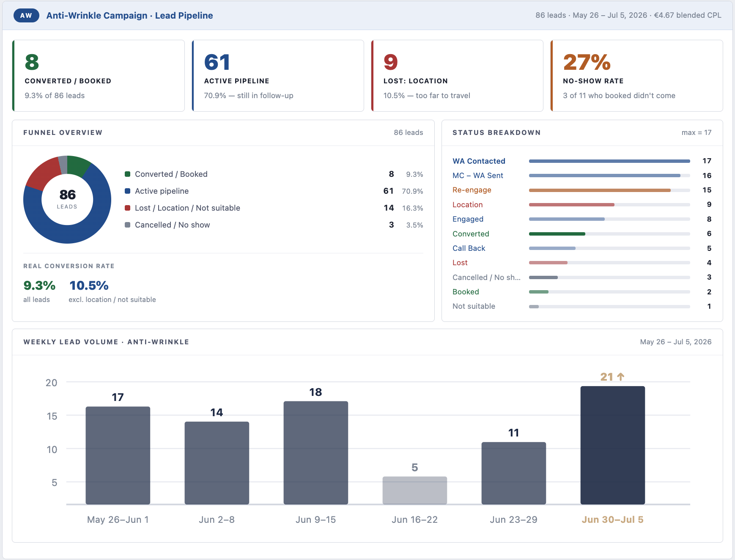Click the Jun 2–8 bar
This screenshot has height=560, width=735.
point(217,463)
